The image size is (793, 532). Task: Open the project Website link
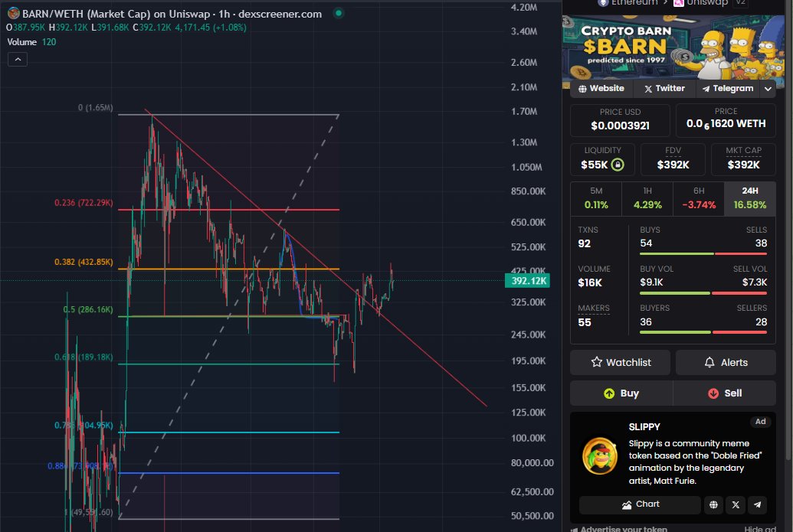601,89
